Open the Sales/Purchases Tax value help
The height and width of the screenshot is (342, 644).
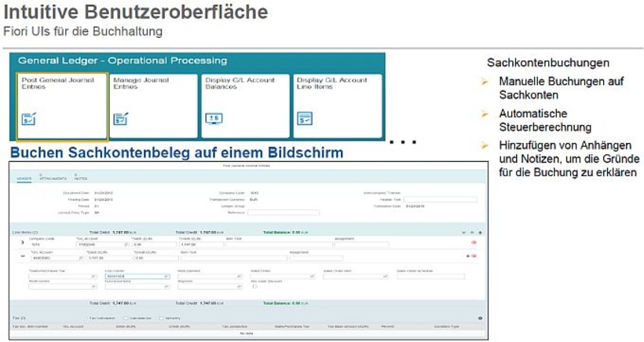pos(93,277)
